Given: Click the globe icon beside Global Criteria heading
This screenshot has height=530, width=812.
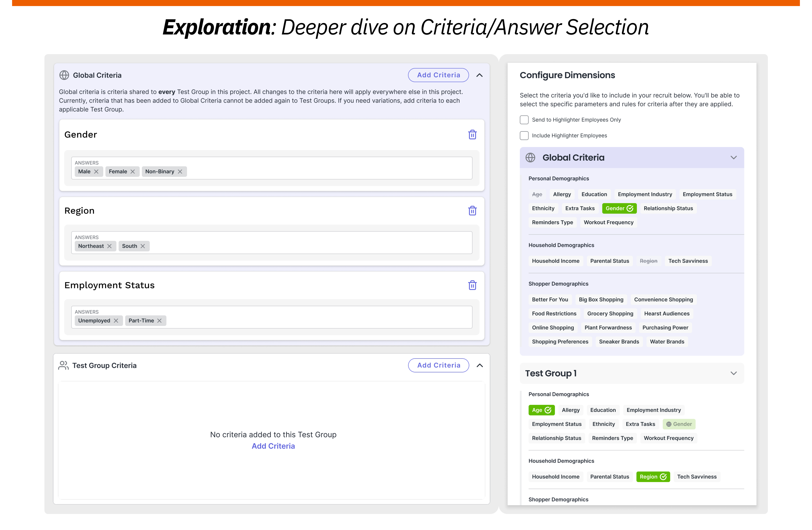Looking at the screenshot, I should (64, 75).
